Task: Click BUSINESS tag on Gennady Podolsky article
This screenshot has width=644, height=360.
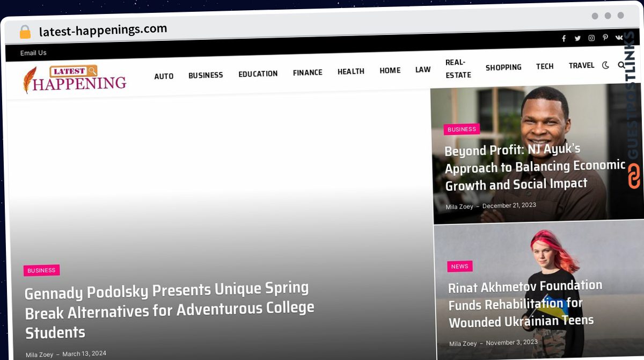Action: pos(41,271)
